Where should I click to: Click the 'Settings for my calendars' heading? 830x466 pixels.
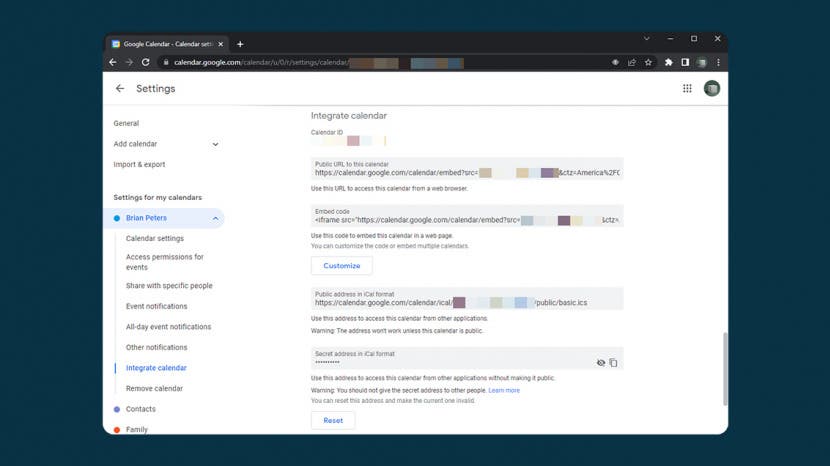(x=158, y=198)
